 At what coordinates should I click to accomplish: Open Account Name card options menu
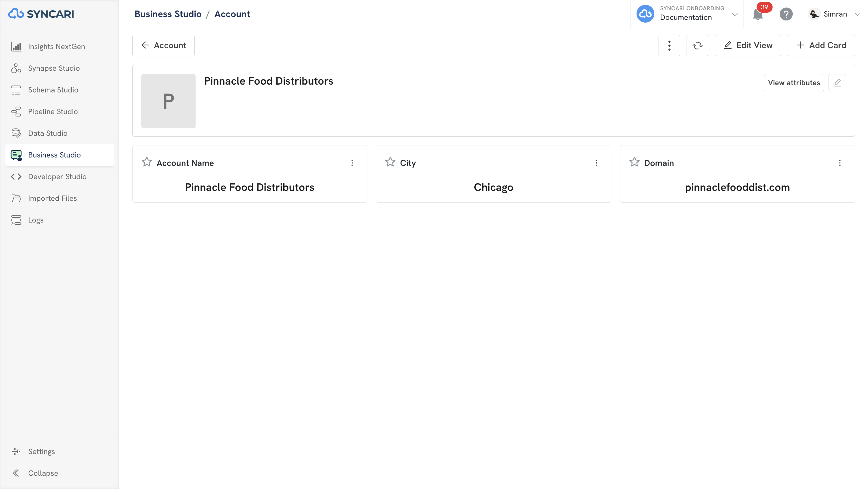pyautogui.click(x=352, y=163)
